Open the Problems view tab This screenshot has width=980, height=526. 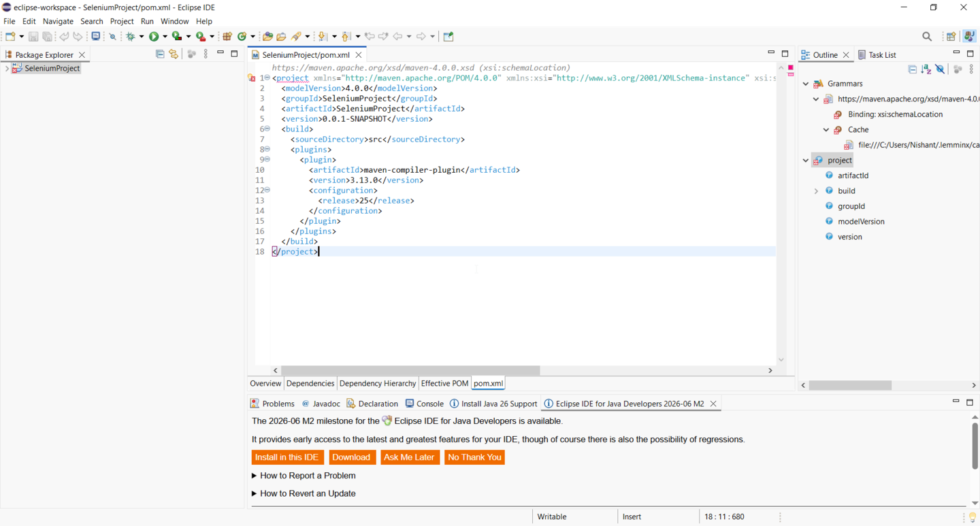coord(272,404)
